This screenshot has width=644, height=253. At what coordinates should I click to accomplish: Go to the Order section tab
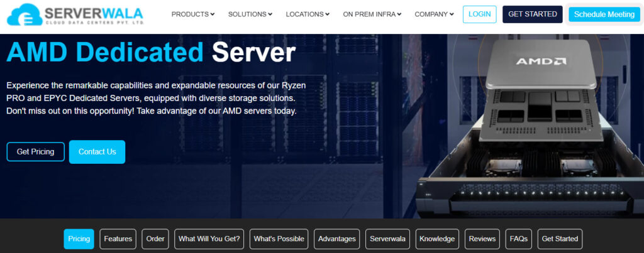(155, 239)
